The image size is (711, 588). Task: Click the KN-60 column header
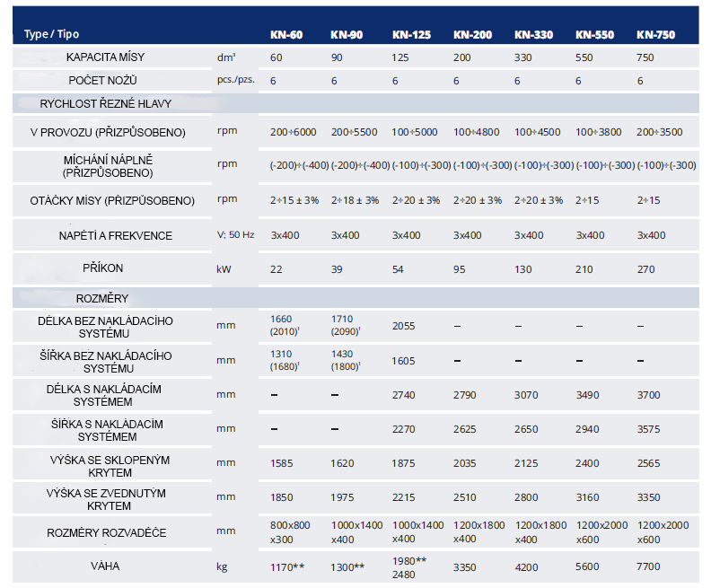click(286, 35)
